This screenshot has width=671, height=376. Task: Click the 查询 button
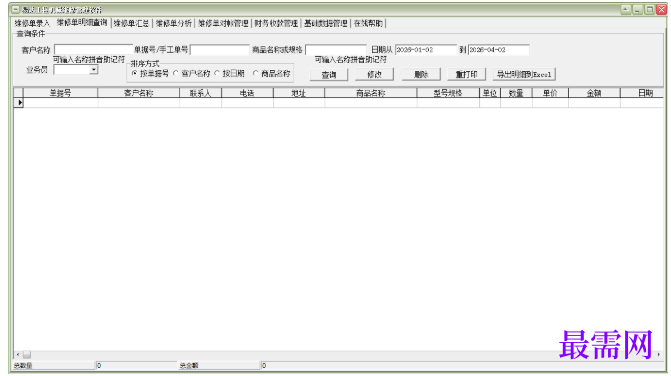coord(329,74)
